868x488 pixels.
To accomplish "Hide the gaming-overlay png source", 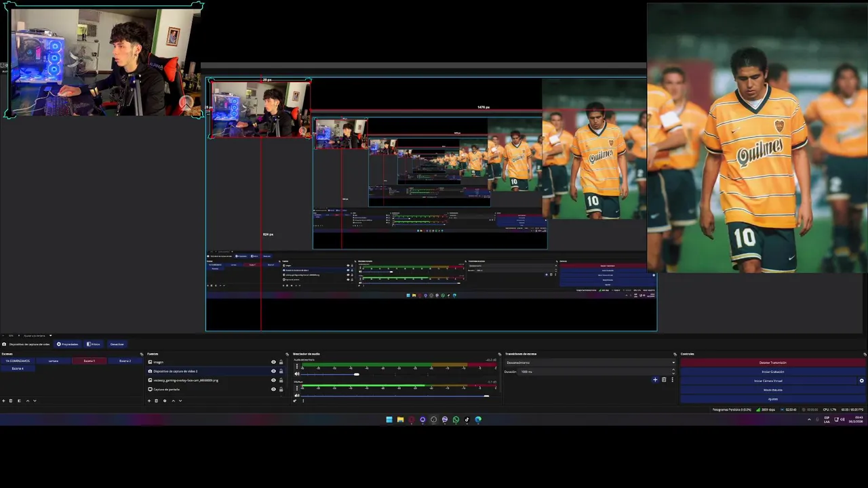I will pos(273,380).
